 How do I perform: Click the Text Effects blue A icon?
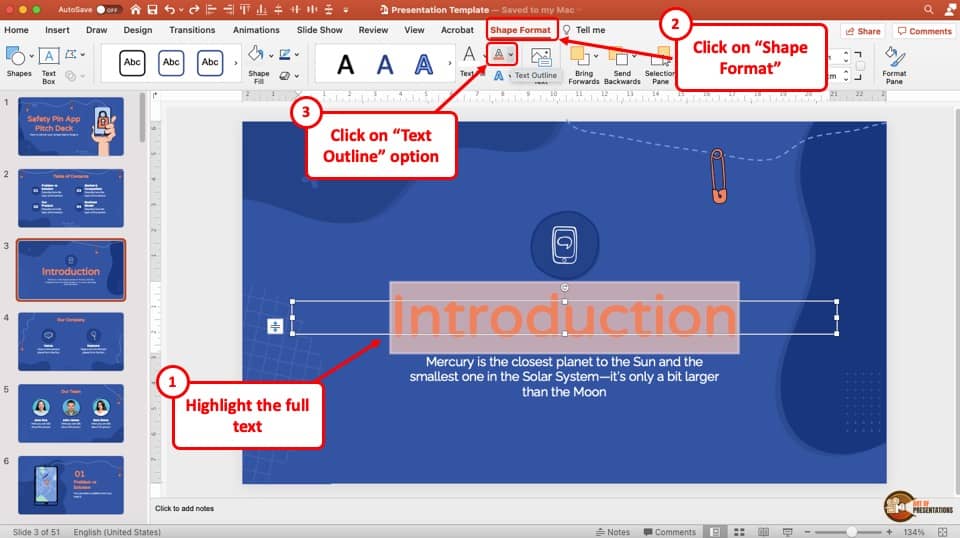pos(498,76)
